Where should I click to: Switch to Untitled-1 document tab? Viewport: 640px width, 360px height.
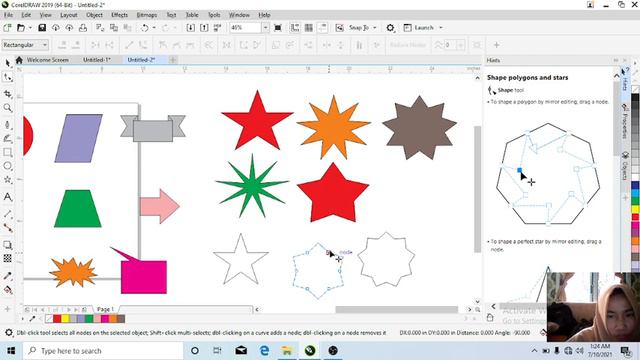[x=97, y=60]
